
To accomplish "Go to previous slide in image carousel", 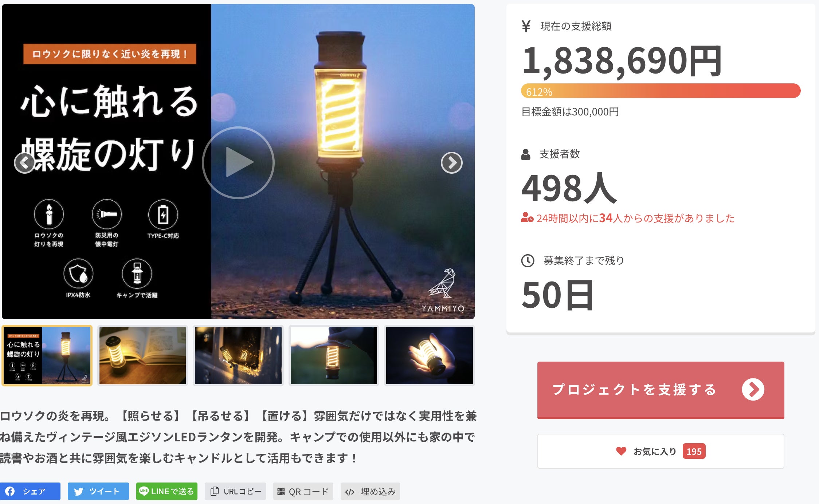I will pyautogui.click(x=24, y=162).
